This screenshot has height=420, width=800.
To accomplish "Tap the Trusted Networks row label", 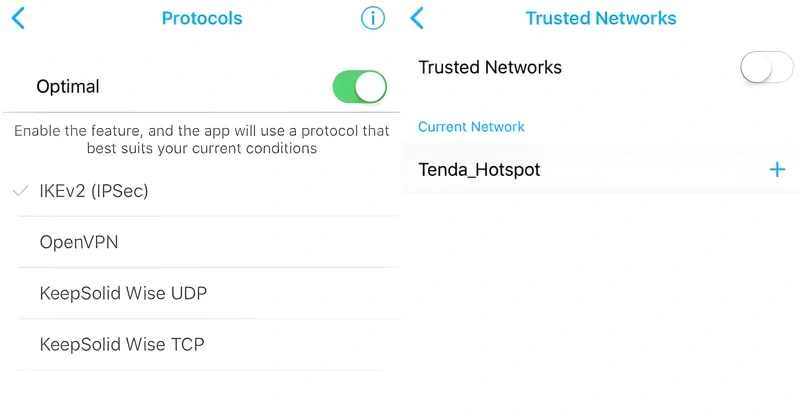I will (x=490, y=68).
